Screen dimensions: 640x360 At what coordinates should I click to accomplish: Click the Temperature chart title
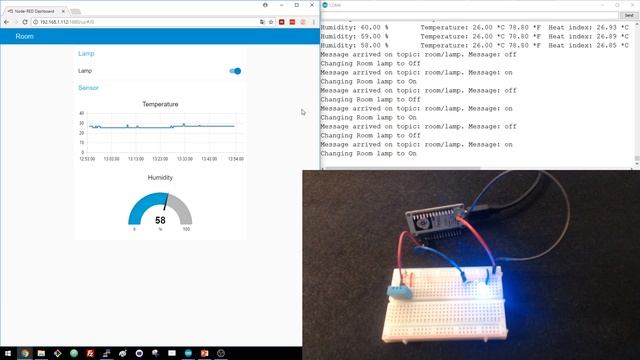(160, 104)
